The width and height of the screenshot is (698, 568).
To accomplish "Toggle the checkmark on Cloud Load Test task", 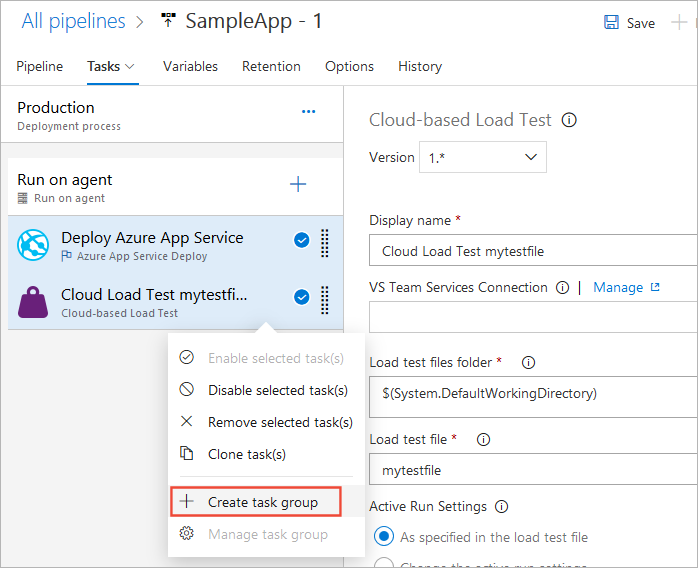I will point(301,297).
